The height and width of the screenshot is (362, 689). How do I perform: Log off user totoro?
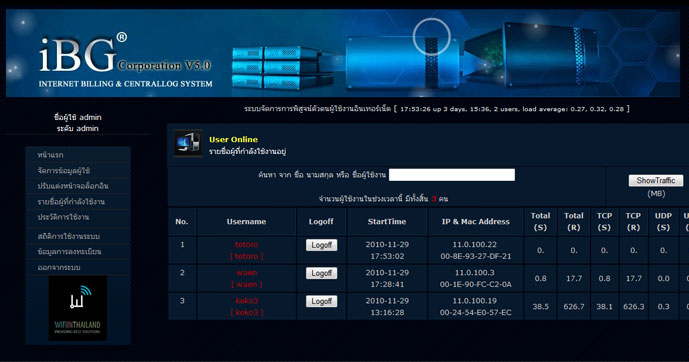[322, 245]
